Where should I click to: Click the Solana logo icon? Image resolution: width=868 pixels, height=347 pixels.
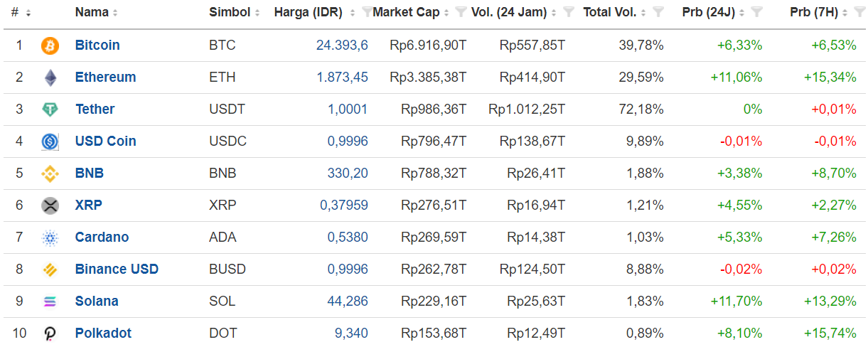point(50,301)
